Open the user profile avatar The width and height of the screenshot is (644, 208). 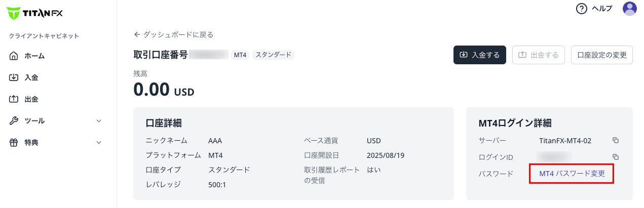click(629, 9)
